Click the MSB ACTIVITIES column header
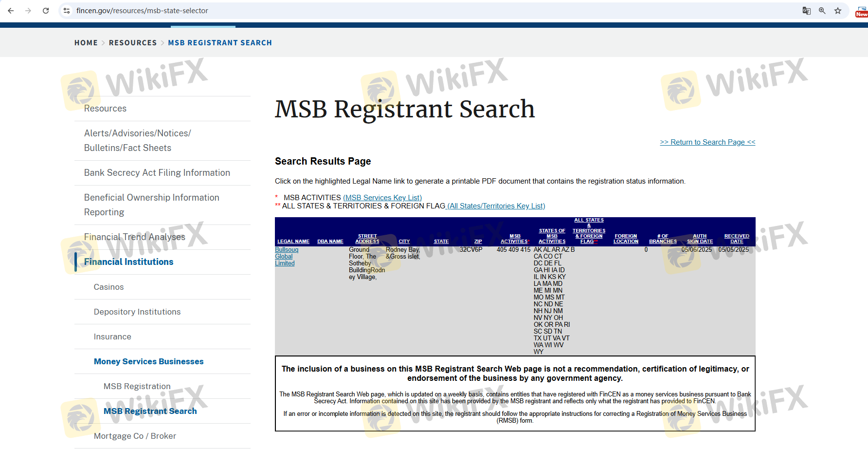Screen dimensions: 868x449 pyautogui.click(x=515, y=239)
